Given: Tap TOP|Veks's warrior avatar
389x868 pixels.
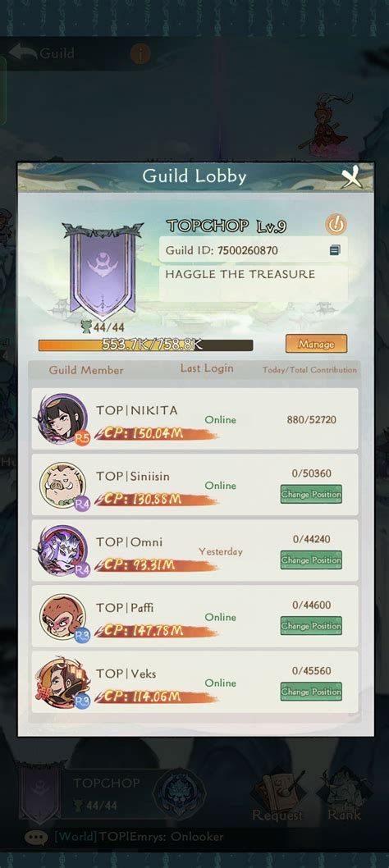Looking at the screenshot, I should coord(62,683).
